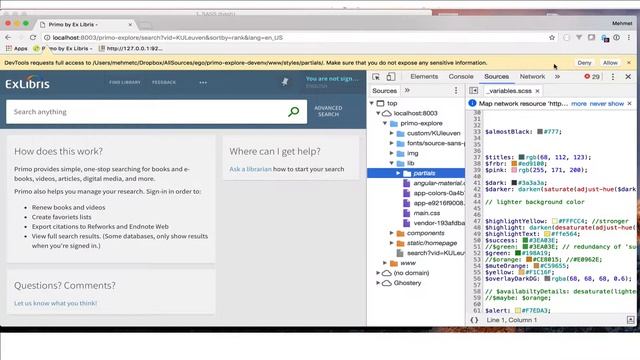Click the ExLibris logo
Viewport: 640px width, 360px height.
[27, 83]
